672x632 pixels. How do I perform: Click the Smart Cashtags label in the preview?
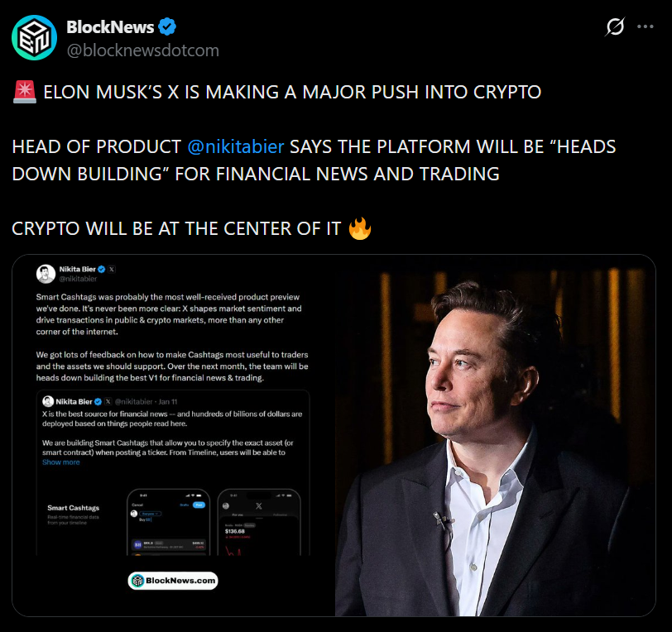pos(74,508)
